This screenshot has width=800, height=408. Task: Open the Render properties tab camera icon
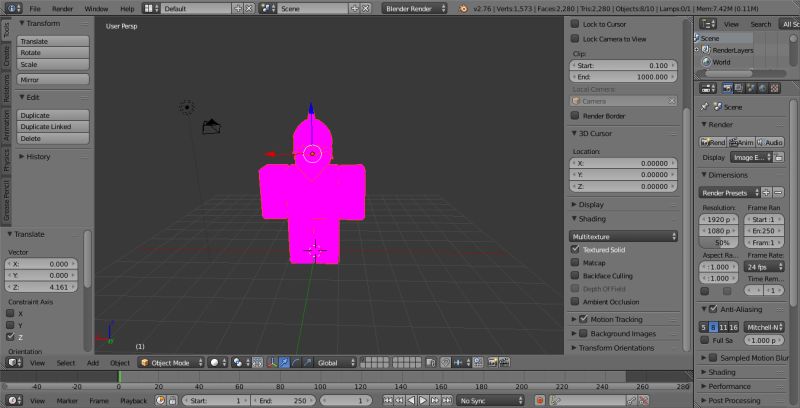[728, 88]
